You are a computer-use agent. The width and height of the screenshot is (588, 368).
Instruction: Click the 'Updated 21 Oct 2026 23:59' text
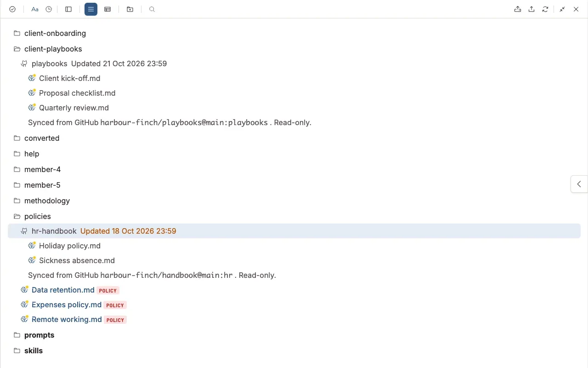119,63
